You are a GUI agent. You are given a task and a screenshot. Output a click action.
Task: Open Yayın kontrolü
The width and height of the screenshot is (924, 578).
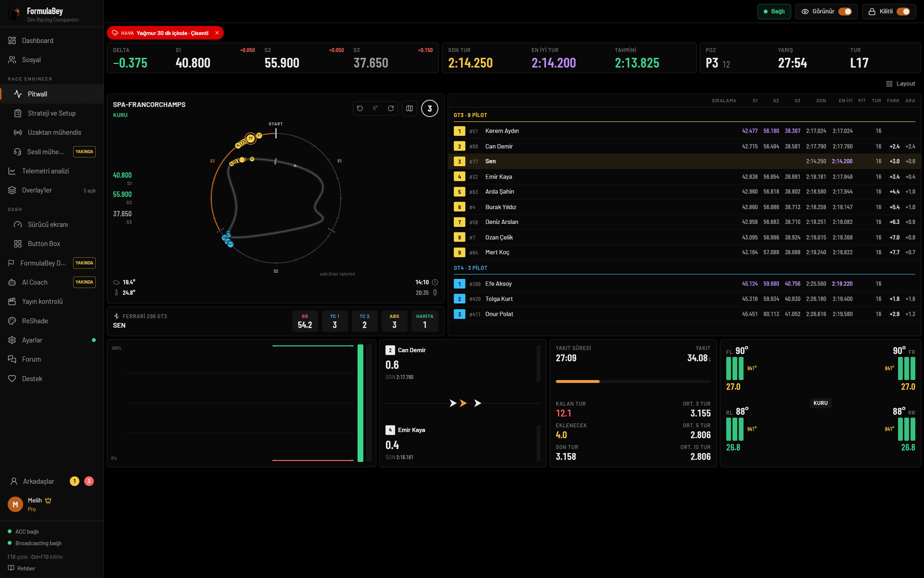(x=52, y=301)
